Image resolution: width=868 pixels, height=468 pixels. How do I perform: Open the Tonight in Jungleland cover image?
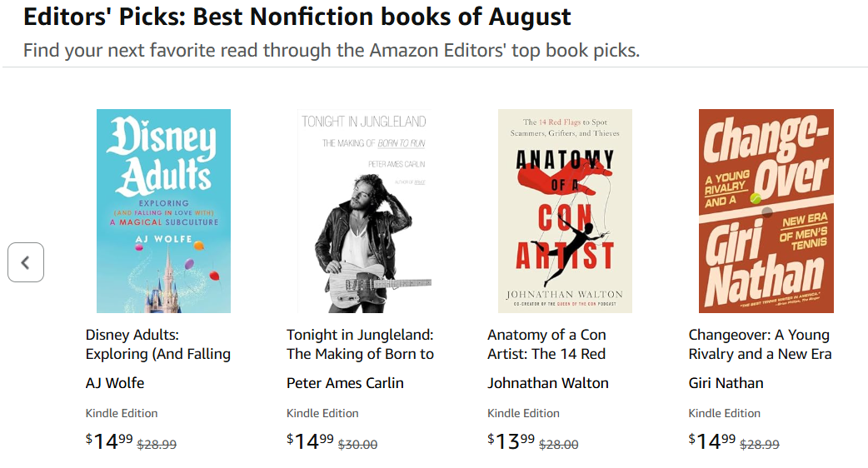pos(364,211)
